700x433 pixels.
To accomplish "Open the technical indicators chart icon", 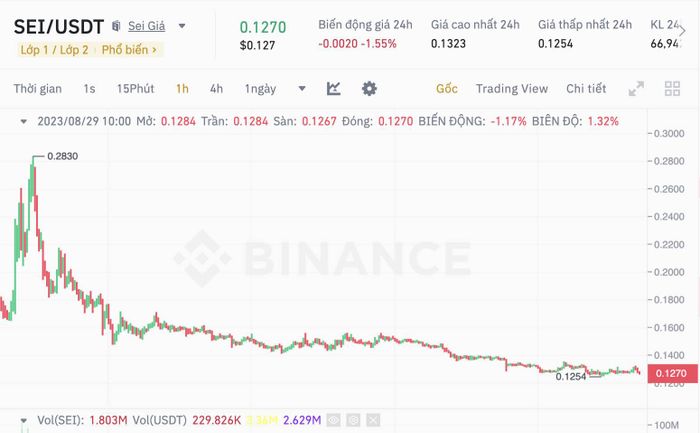I will [333, 89].
